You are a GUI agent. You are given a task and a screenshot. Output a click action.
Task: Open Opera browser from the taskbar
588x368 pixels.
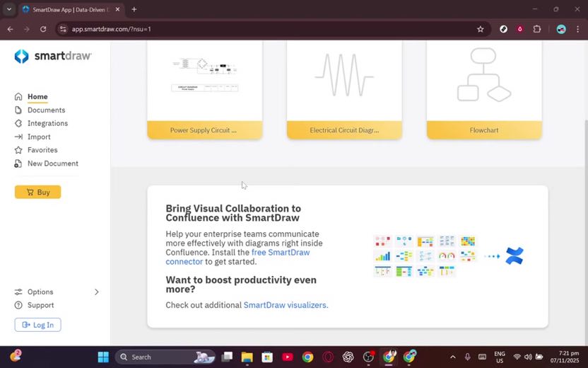[x=328, y=357]
